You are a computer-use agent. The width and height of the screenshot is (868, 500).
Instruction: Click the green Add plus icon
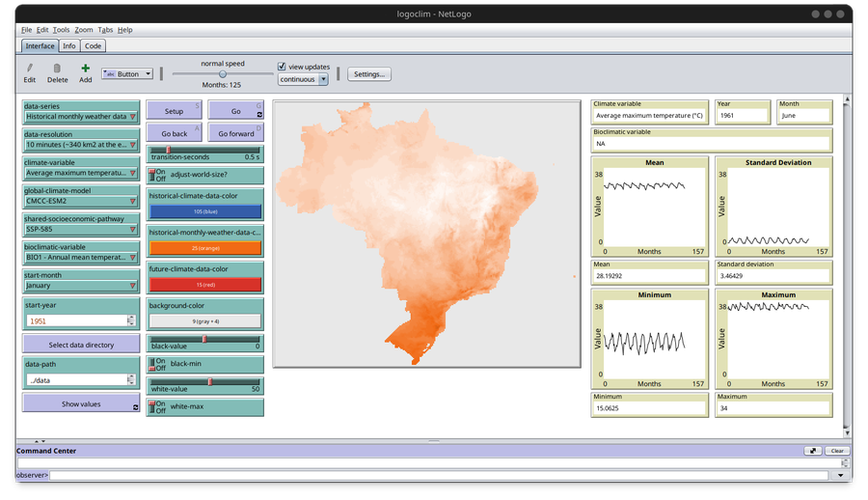point(85,69)
